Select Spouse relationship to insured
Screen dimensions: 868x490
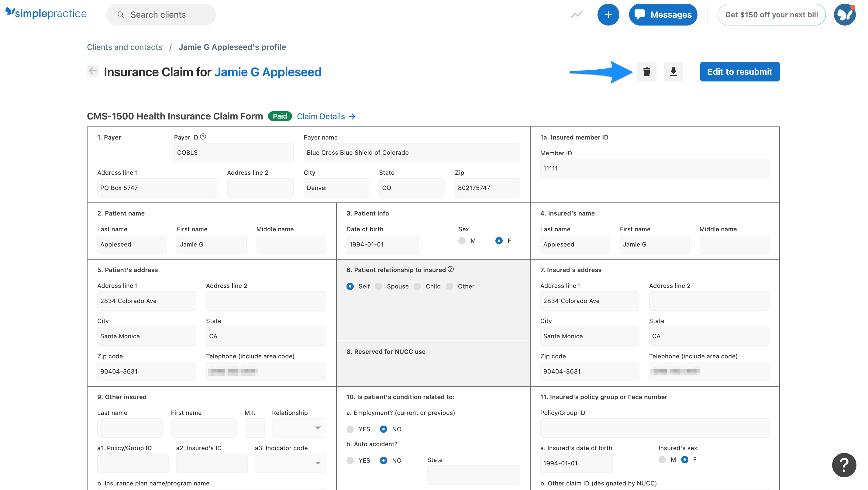(378, 286)
